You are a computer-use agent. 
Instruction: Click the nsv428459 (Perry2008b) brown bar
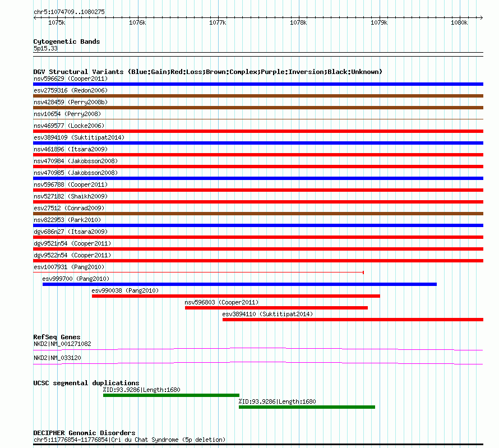click(x=258, y=108)
